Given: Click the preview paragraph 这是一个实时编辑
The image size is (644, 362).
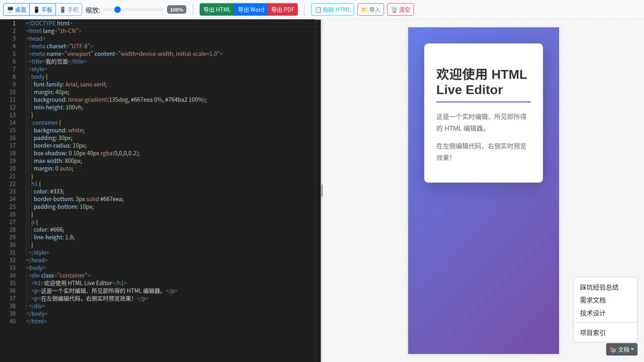Looking at the screenshot, I should tap(484, 122).
